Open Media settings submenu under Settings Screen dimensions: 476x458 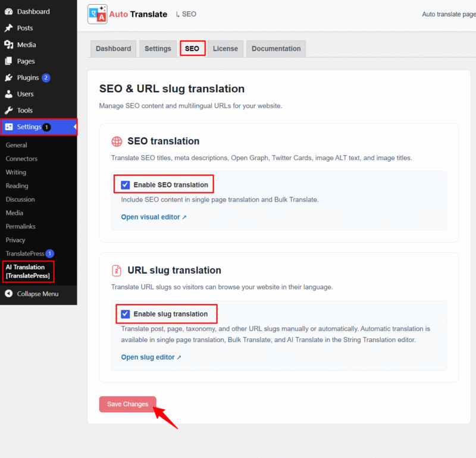[x=14, y=213]
